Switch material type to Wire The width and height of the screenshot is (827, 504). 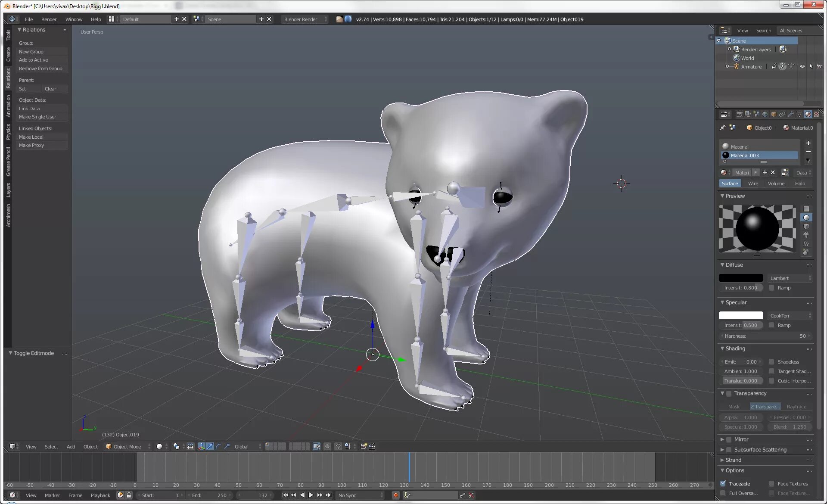coord(753,184)
